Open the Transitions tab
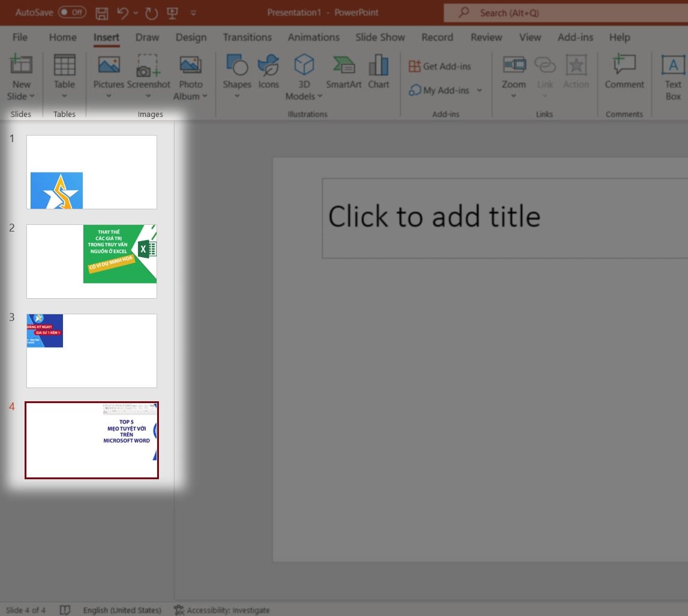Viewport: 688px width, 616px height. point(247,37)
